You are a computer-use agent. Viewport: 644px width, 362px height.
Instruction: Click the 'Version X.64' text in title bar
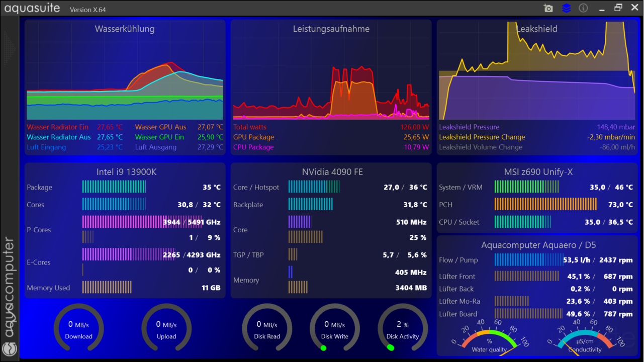pos(88,10)
